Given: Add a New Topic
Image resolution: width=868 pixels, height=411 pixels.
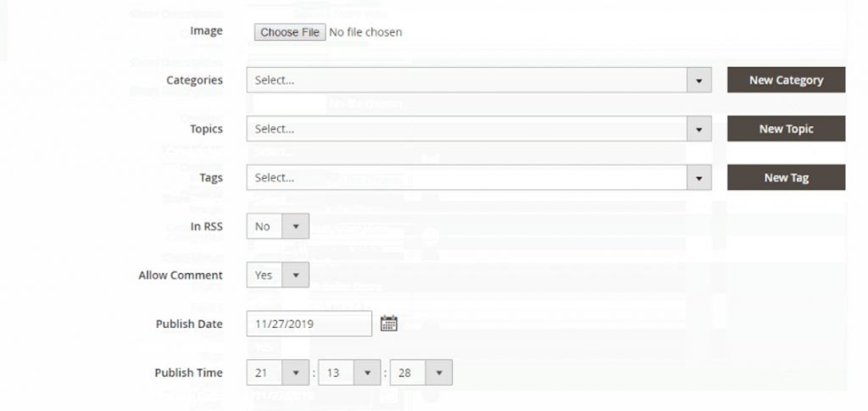Looking at the screenshot, I should [786, 129].
